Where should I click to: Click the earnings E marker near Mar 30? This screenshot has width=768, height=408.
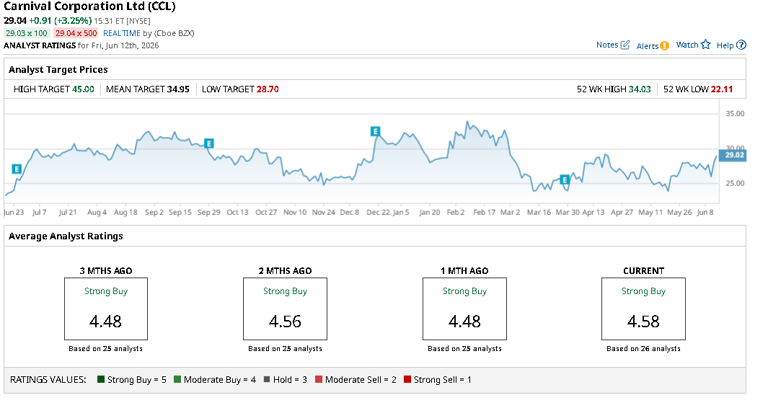coord(564,180)
